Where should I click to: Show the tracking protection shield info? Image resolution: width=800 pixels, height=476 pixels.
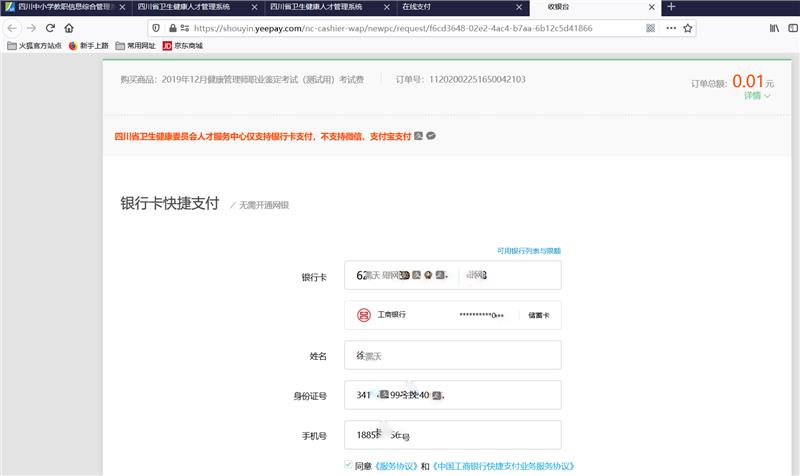[156, 28]
